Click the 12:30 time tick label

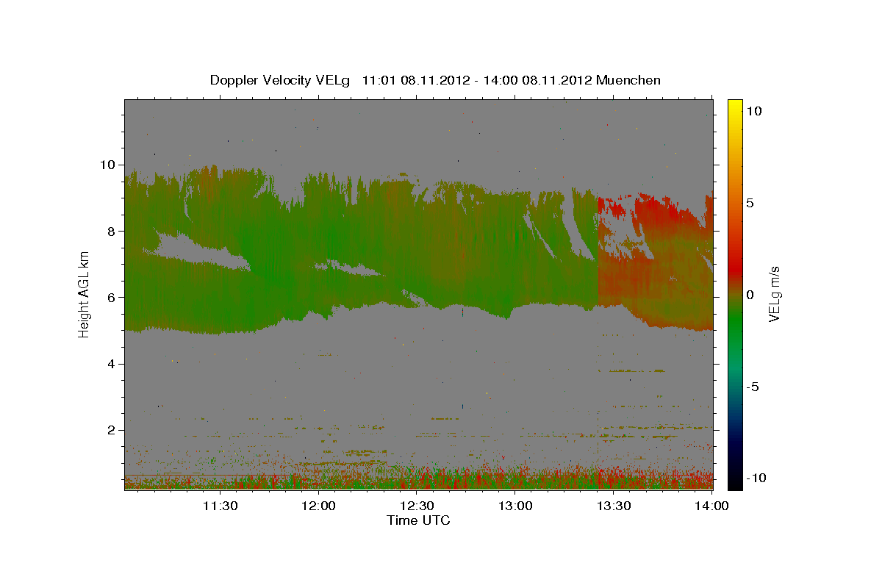pos(417,506)
